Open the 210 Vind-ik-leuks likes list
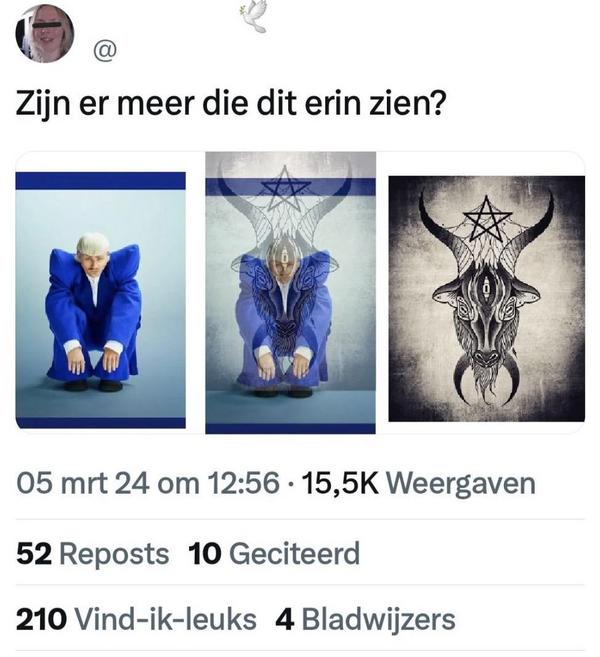This screenshot has height=657, width=600. coord(136,619)
